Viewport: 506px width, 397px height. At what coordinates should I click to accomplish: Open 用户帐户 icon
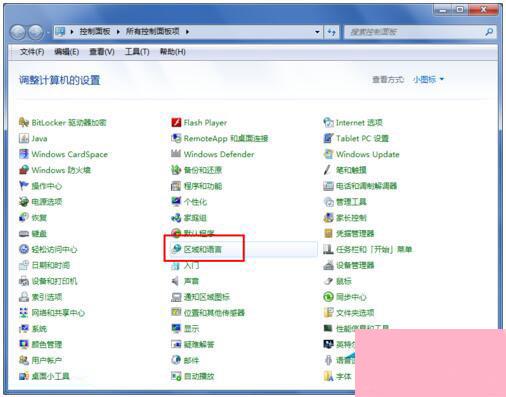[24, 360]
